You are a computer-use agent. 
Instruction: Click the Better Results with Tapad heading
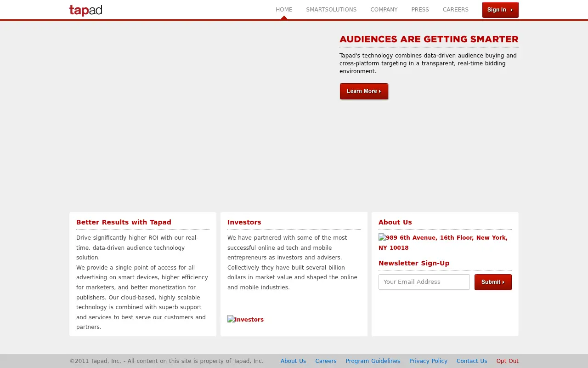(124, 222)
